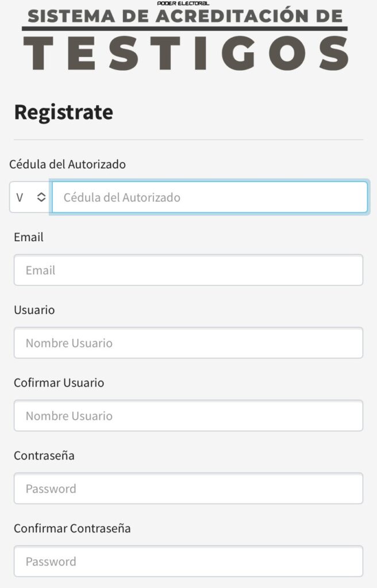Click the small PODER ELECTORAL caption
The height and width of the screenshot is (588, 377).
[x=183, y=3]
